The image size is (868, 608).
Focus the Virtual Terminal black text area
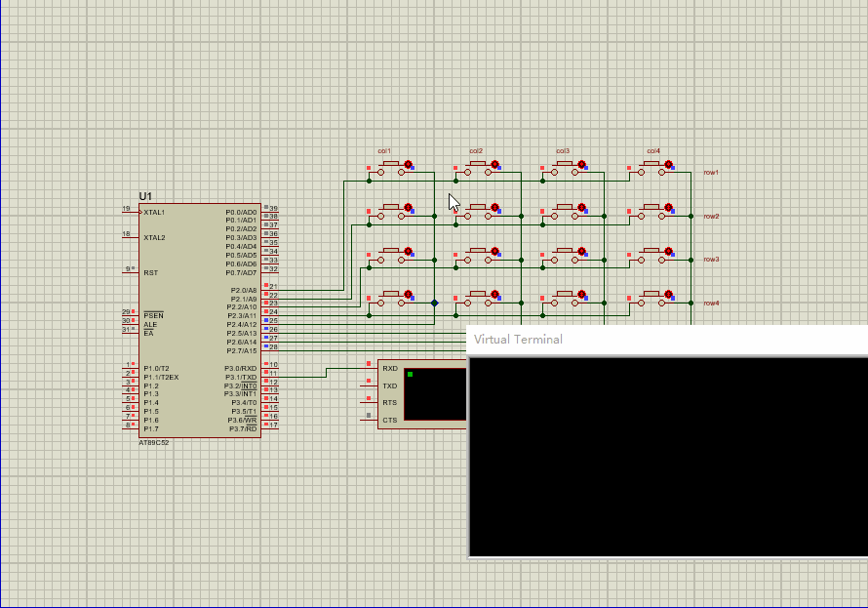click(x=668, y=457)
